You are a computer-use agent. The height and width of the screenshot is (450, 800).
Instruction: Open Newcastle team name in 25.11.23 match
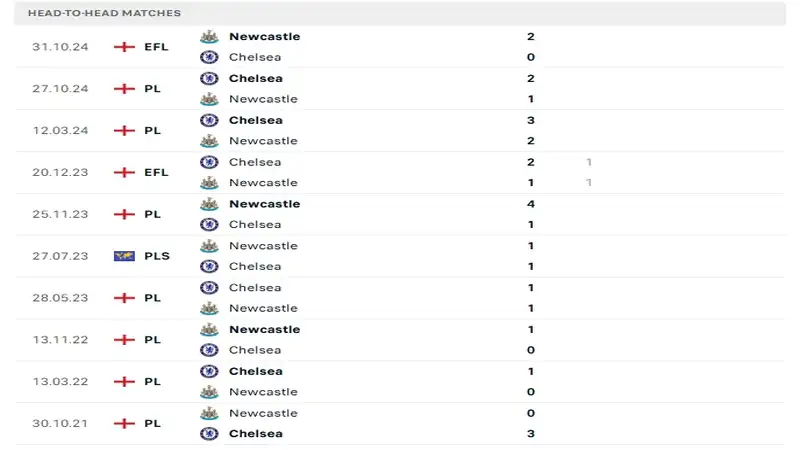coord(264,204)
